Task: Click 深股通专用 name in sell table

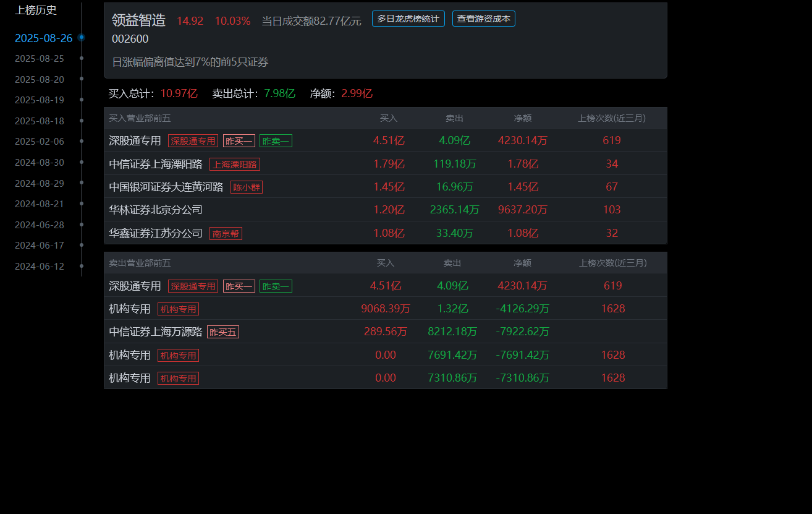Action: click(x=135, y=286)
